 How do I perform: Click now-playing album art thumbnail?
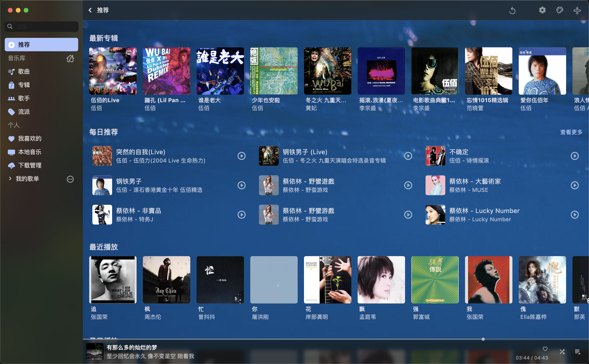tap(95, 352)
